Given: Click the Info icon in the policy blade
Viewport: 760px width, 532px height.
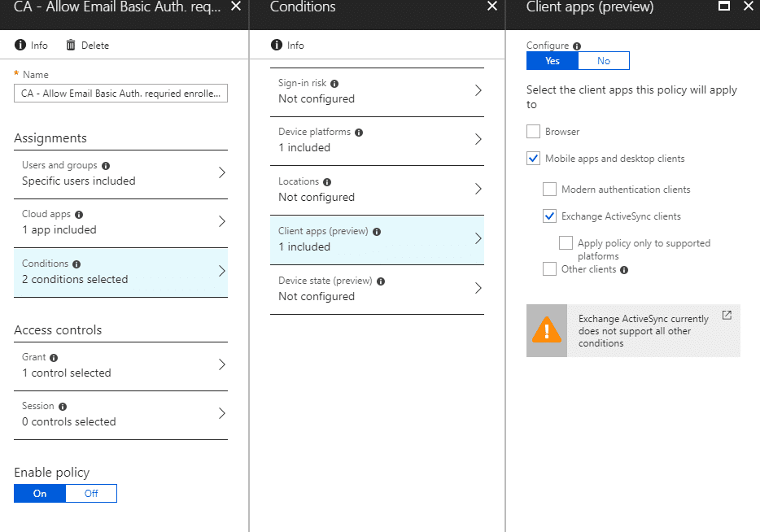Looking at the screenshot, I should pyautogui.click(x=20, y=45).
